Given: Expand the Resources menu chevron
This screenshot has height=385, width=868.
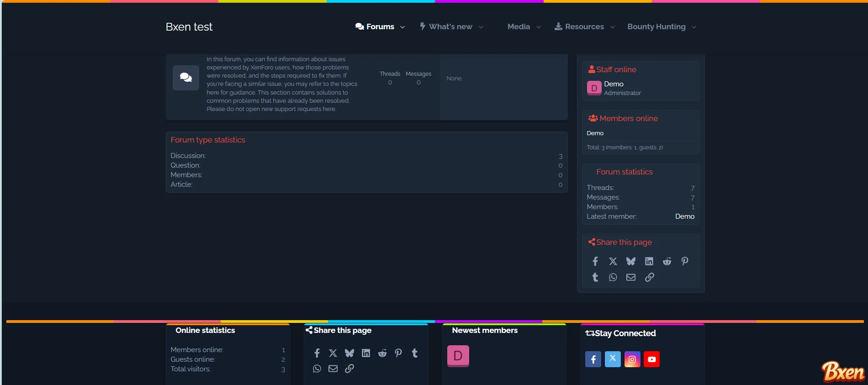Looking at the screenshot, I should pos(613,27).
